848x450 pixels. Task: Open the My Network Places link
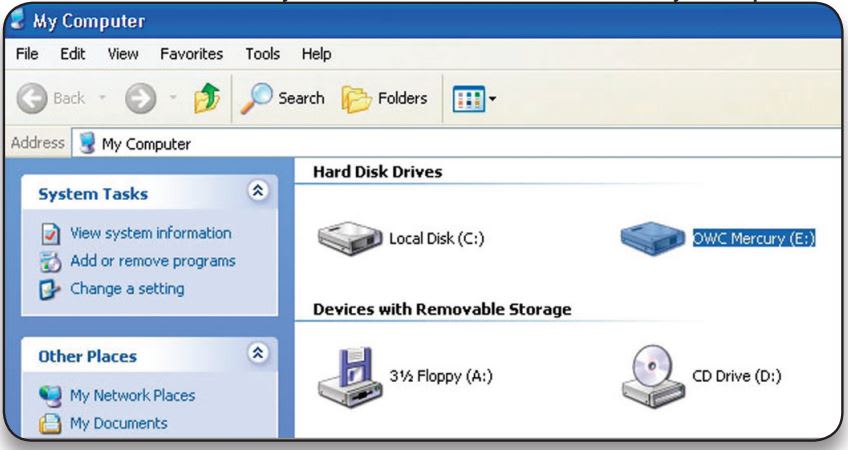(132, 395)
